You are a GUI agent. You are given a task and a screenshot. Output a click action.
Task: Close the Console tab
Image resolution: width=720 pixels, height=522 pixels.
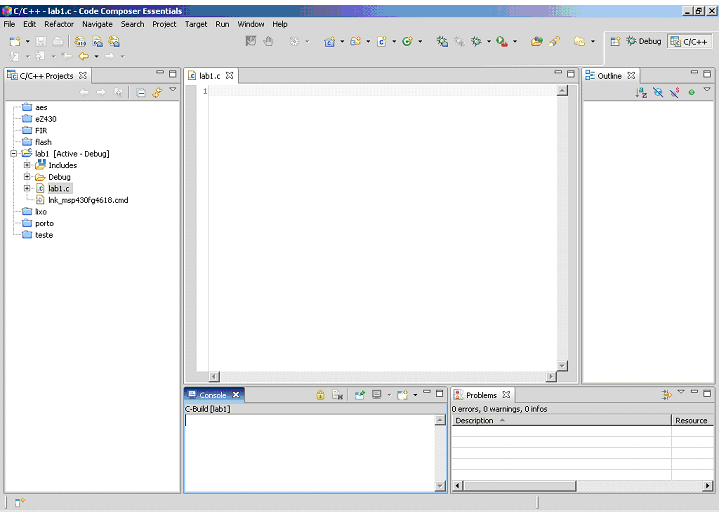click(236, 395)
